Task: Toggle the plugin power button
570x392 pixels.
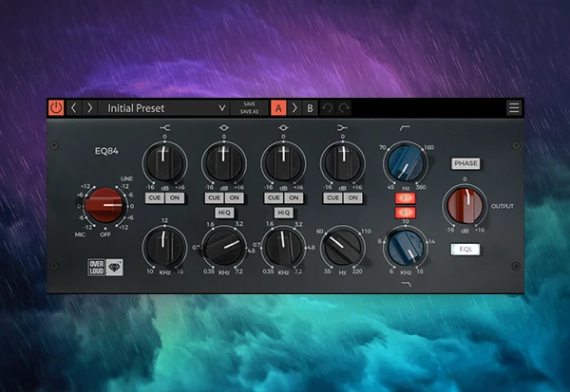Action: point(56,108)
